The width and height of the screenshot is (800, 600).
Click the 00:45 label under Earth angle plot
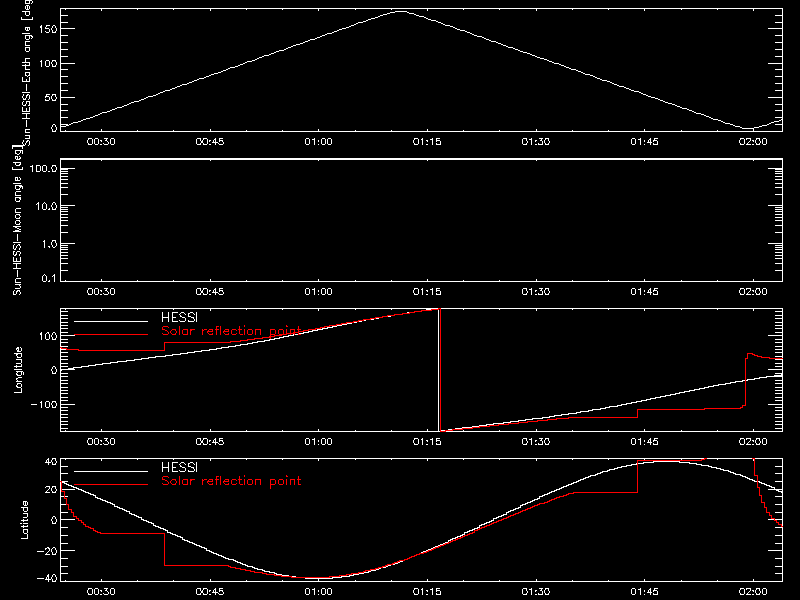210,142
